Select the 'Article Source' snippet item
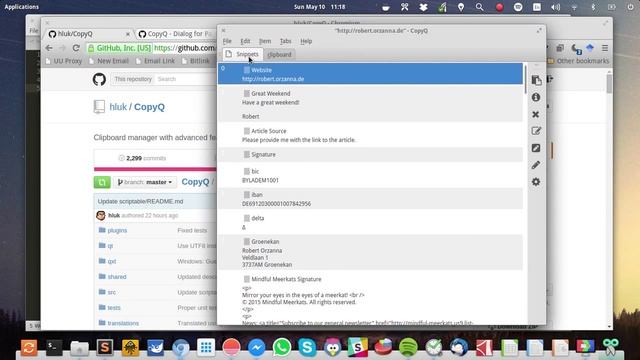Image resolution: width=640 pixels, height=360 pixels. 370,135
